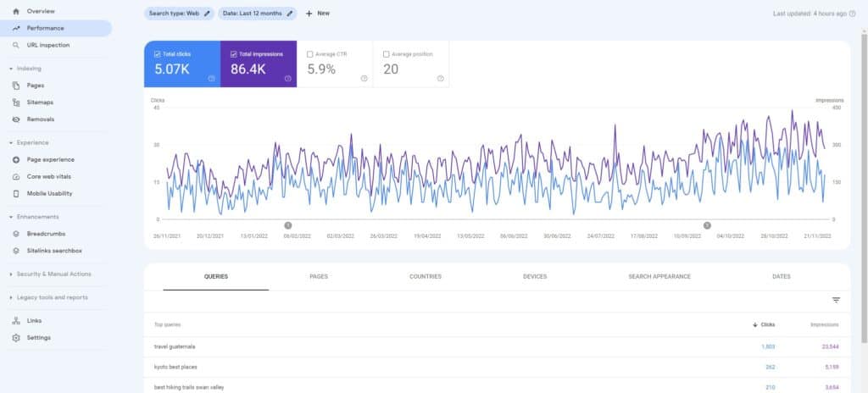Click the chart annotation marker near 10/09/2022
868x393 pixels.
click(x=707, y=225)
